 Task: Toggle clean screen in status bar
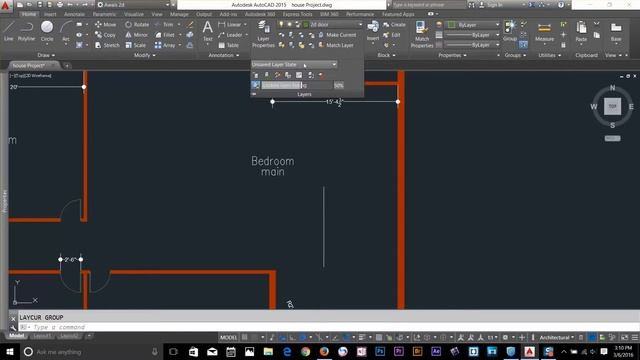pyautogui.click(x=624, y=338)
